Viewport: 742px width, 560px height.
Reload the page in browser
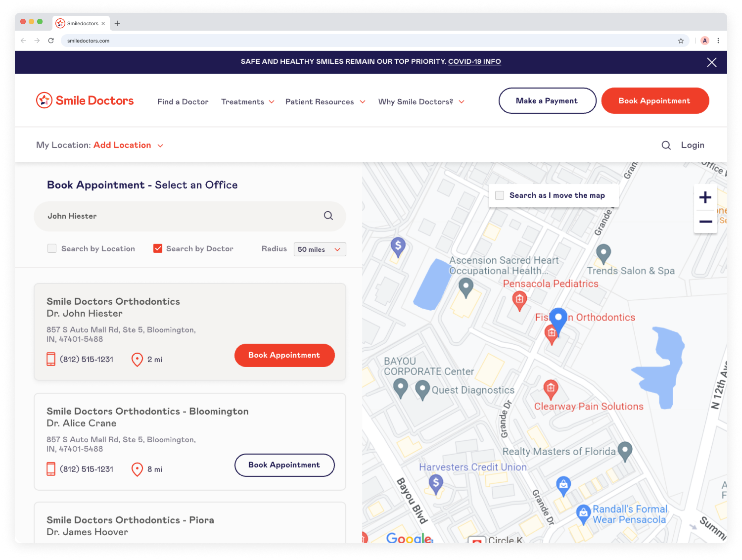click(51, 41)
